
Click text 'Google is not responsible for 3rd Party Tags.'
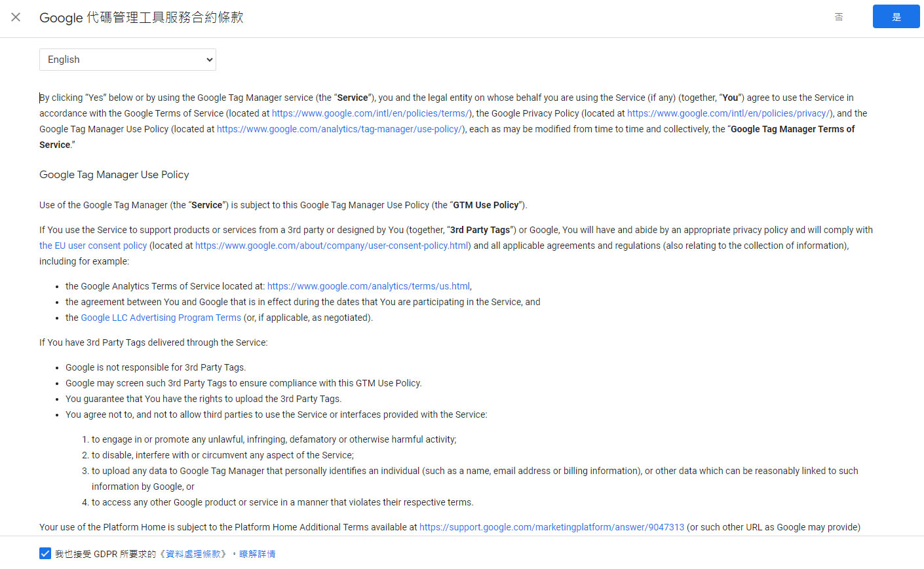[x=156, y=367]
